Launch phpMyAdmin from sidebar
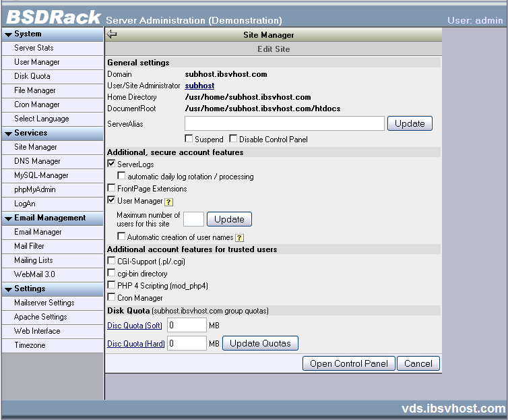This screenshot has height=420, width=508. pyautogui.click(x=53, y=189)
